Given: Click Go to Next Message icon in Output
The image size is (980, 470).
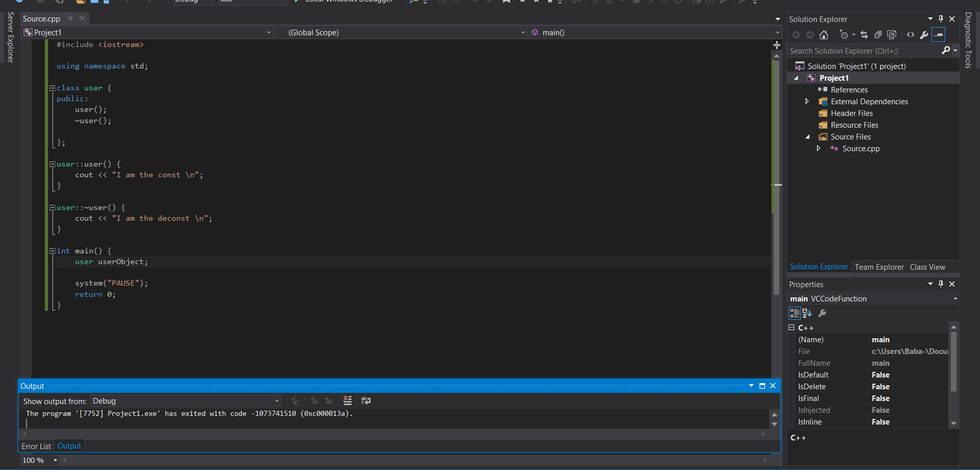Looking at the screenshot, I should point(328,401).
